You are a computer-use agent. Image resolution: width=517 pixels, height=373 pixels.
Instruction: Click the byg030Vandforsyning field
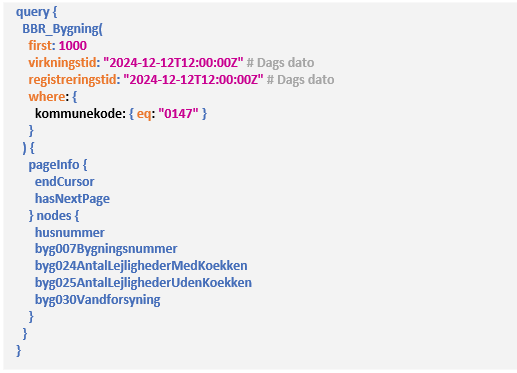tap(98, 300)
